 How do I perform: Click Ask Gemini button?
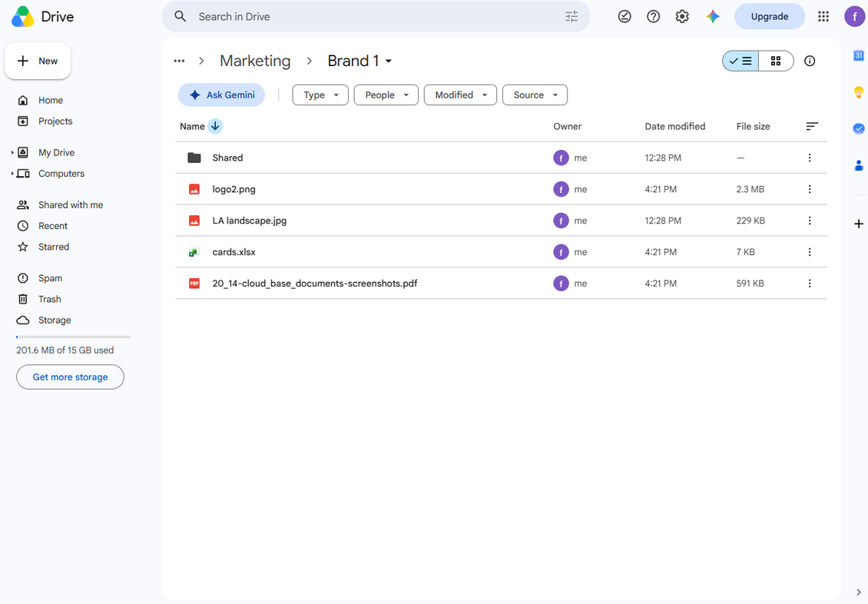coord(221,95)
